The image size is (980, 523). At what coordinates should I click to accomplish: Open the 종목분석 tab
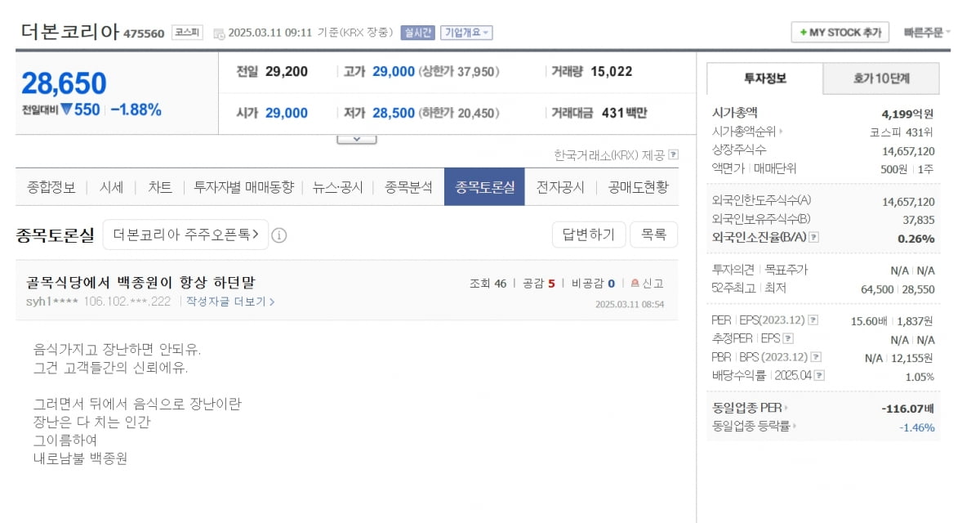click(408, 187)
